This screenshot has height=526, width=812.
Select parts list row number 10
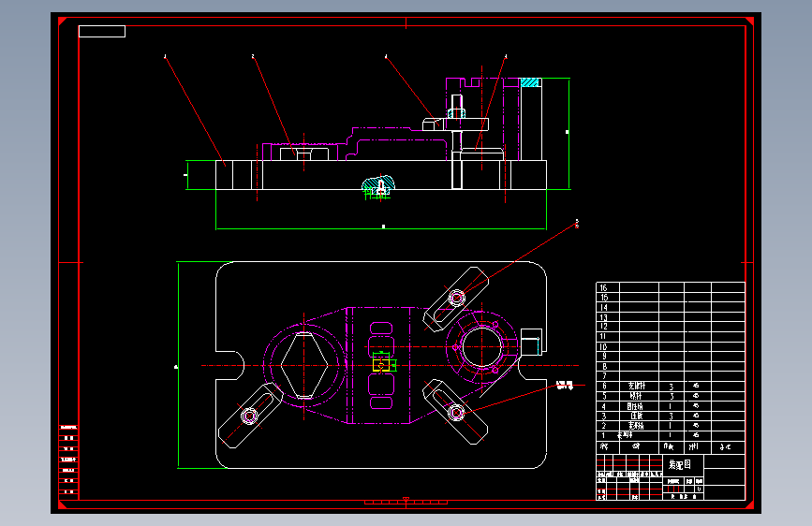point(670,346)
